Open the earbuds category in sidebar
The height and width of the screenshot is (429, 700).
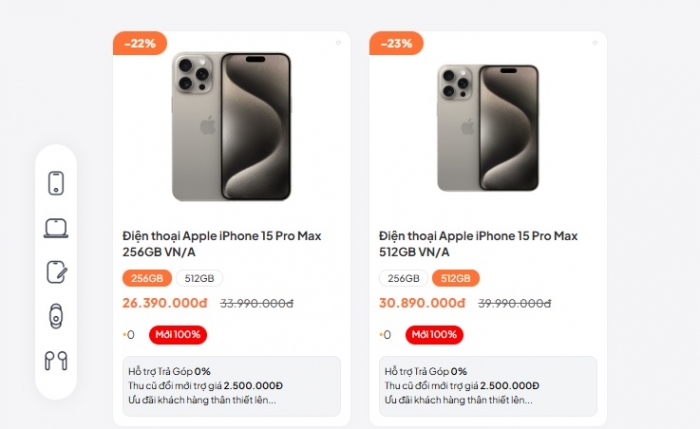pyautogui.click(x=56, y=360)
